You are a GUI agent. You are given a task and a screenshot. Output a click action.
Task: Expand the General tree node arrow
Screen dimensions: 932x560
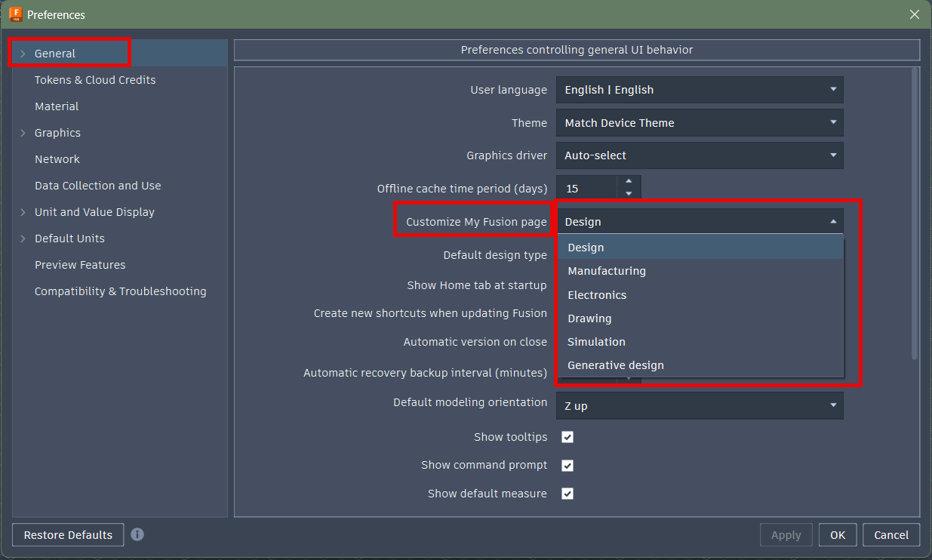[x=23, y=54]
